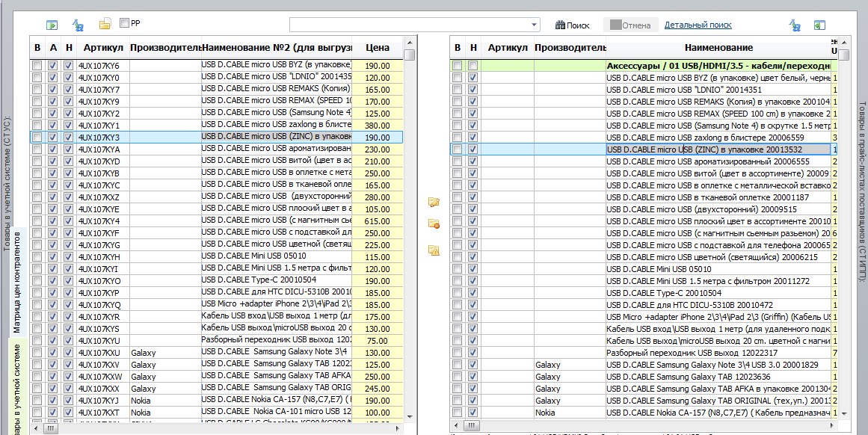The width and height of the screenshot is (868, 435).
Task: Click the folder with pencil link icon
Action: pos(434,203)
